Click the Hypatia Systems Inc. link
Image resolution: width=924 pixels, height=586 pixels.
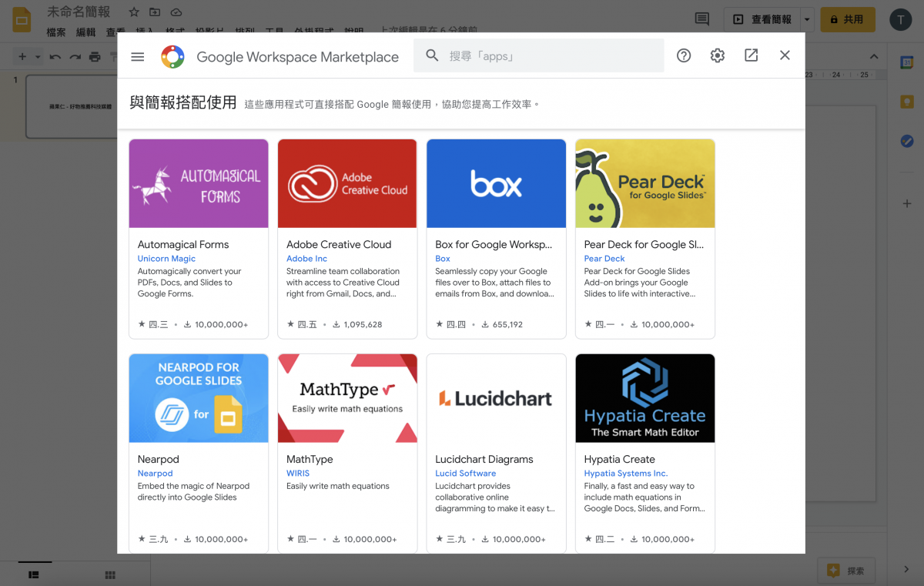[x=626, y=474]
